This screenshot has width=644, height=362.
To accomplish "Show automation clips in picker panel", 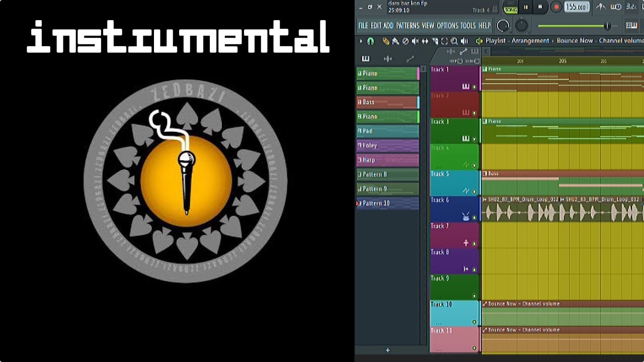I will (x=410, y=59).
